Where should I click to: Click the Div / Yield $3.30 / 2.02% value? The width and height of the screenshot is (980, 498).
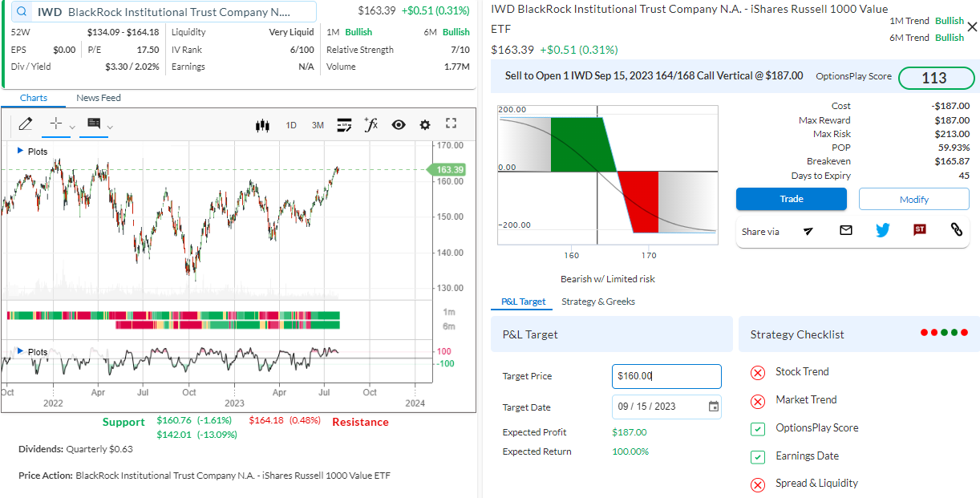coord(132,67)
